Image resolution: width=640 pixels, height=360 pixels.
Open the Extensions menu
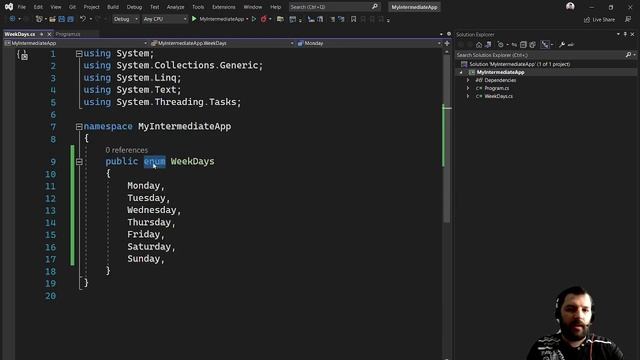(224, 7)
